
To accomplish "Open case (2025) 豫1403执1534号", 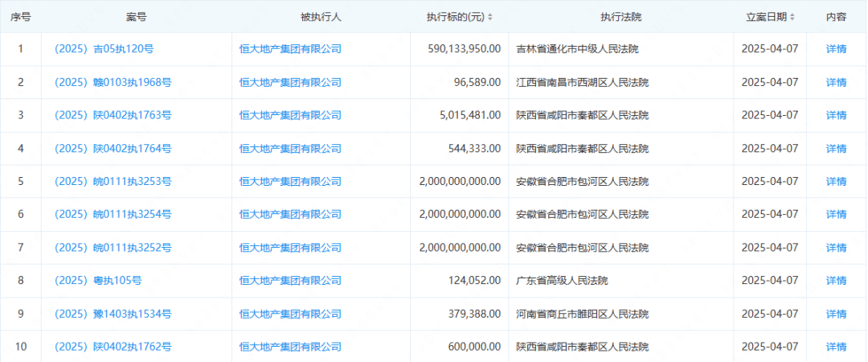I will click(x=113, y=314).
